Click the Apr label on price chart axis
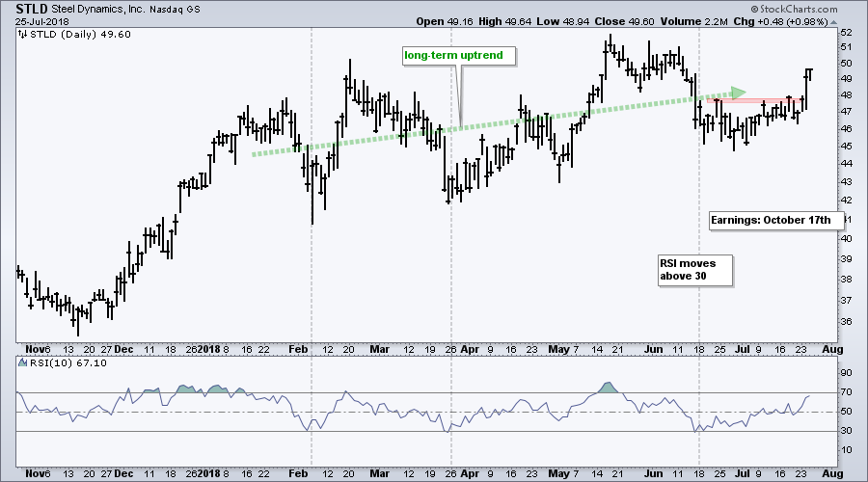868x482 pixels. [x=470, y=349]
